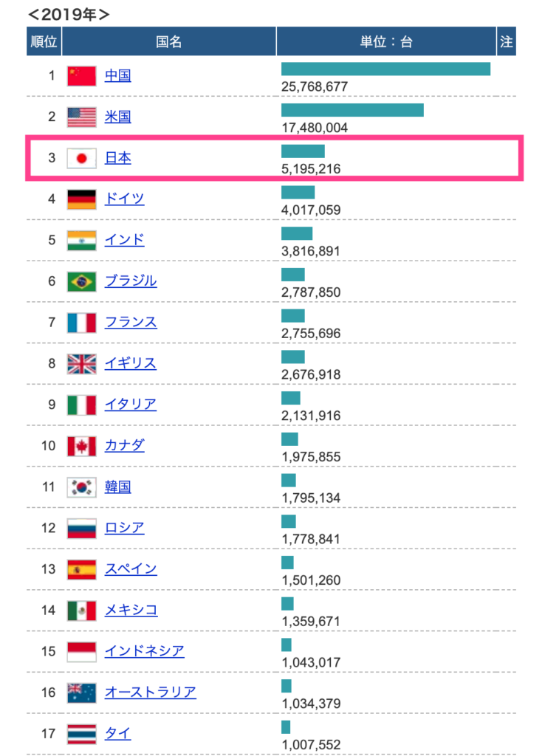
Task: Open the ロシア country link
Action: pyautogui.click(x=125, y=528)
